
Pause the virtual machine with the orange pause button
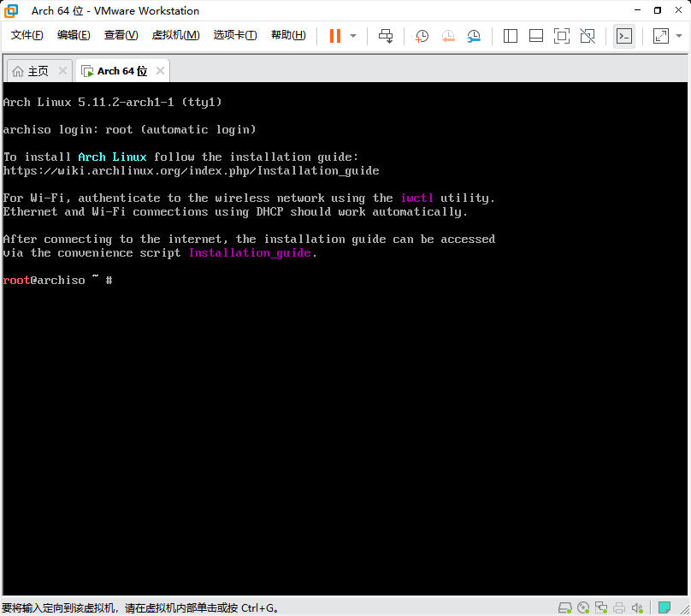click(335, 36)
